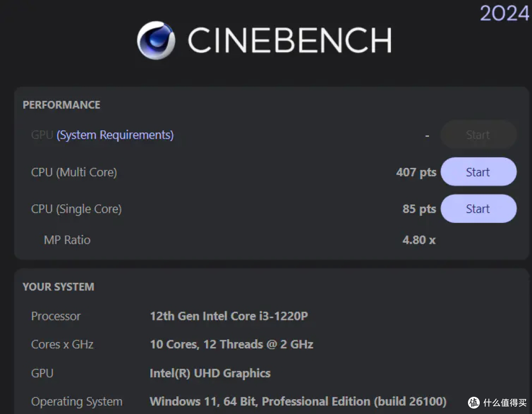Click the disabled GPU Start button

[x=478, y=135]
